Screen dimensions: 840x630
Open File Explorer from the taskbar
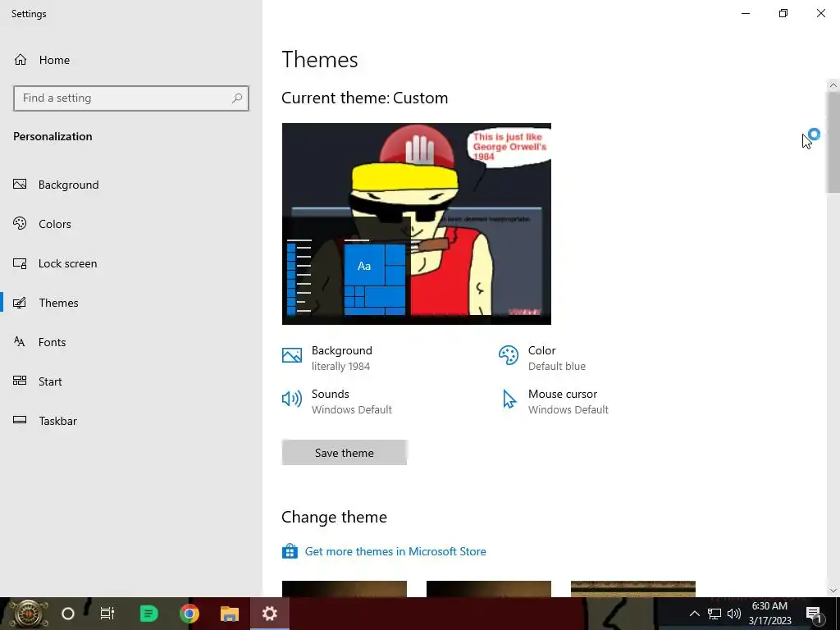click(x=230, y=614)
